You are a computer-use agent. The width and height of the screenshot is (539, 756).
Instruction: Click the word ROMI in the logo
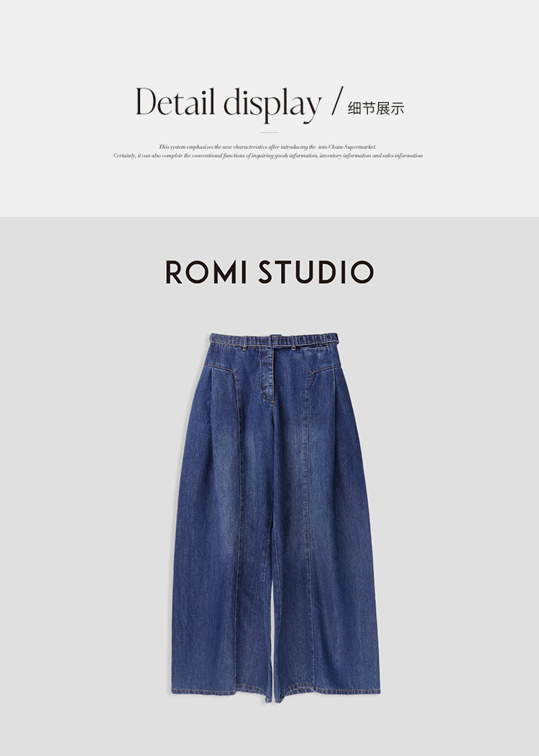point(206,272)
